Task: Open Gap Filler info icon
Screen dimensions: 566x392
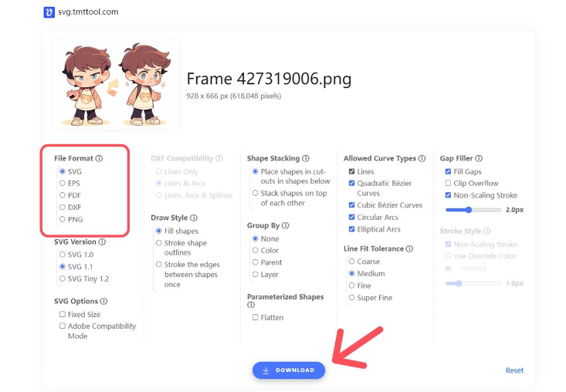Action: pos(479,158)
